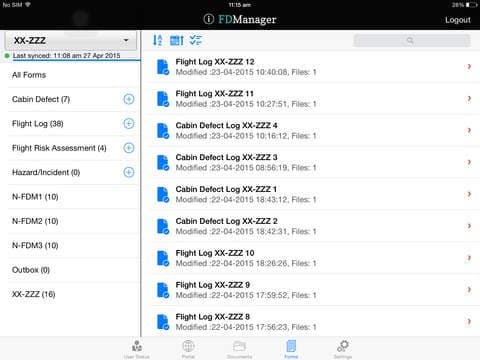Viewport: 480px width, 360px height.
Task: Click document icon of Cabin Defect Log XX-ZZZ 4
Action: (x=163, y=131)
